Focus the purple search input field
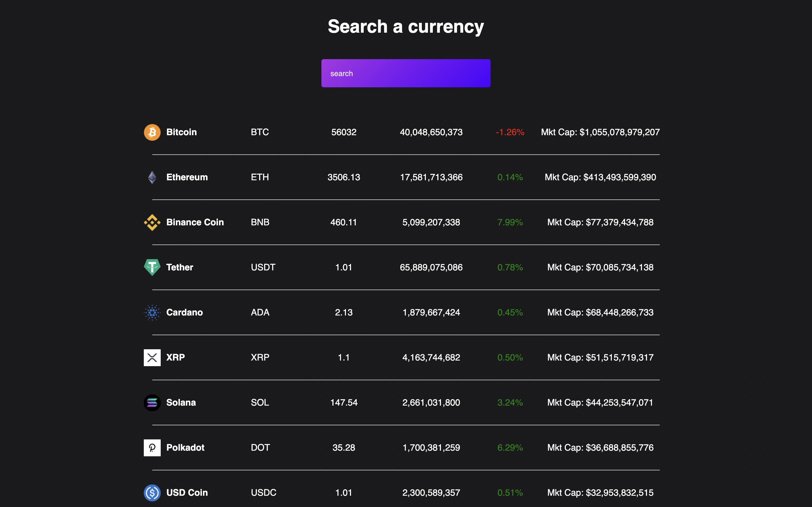Viewport: 812px width, 507px height. pos(406,74)
